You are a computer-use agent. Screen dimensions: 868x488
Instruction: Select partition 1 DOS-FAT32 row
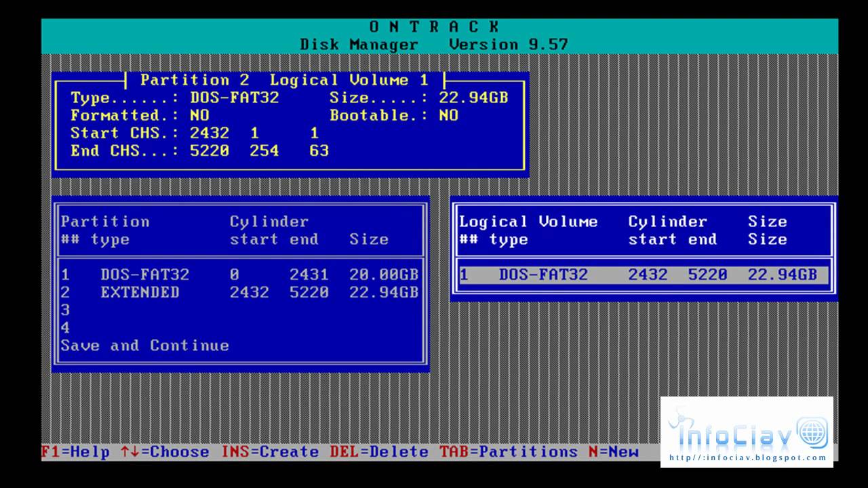[x=240, y=274]
